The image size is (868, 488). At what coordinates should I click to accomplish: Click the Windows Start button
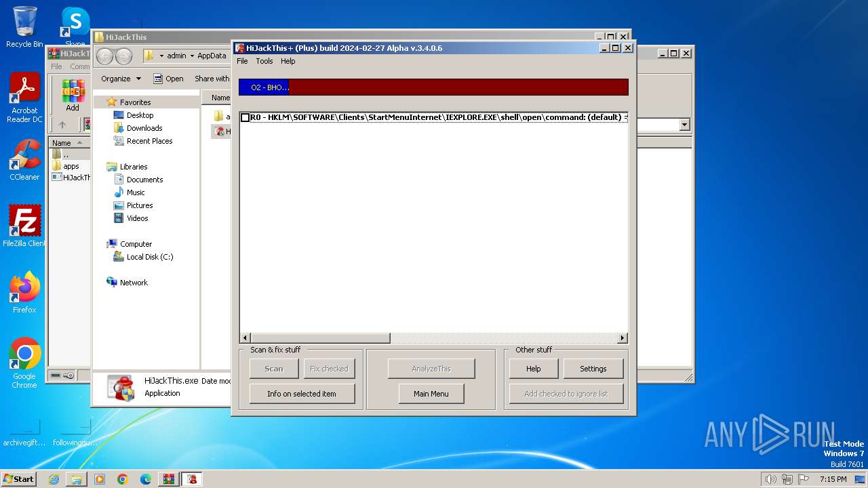click(18, 479)
